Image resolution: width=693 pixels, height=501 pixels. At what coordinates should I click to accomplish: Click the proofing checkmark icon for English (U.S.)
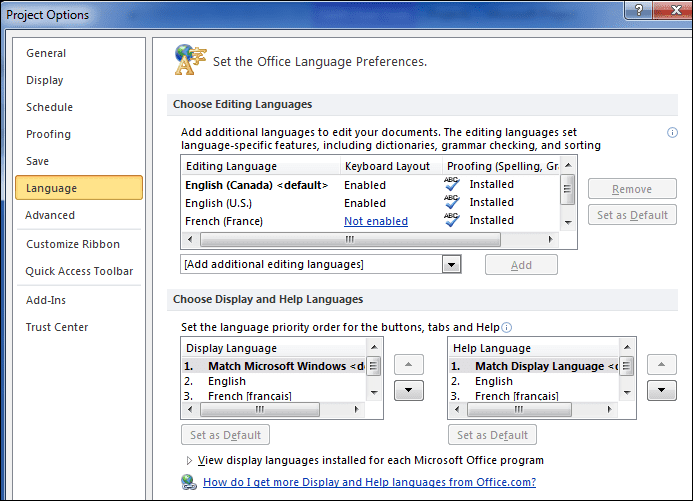point(452,202)
